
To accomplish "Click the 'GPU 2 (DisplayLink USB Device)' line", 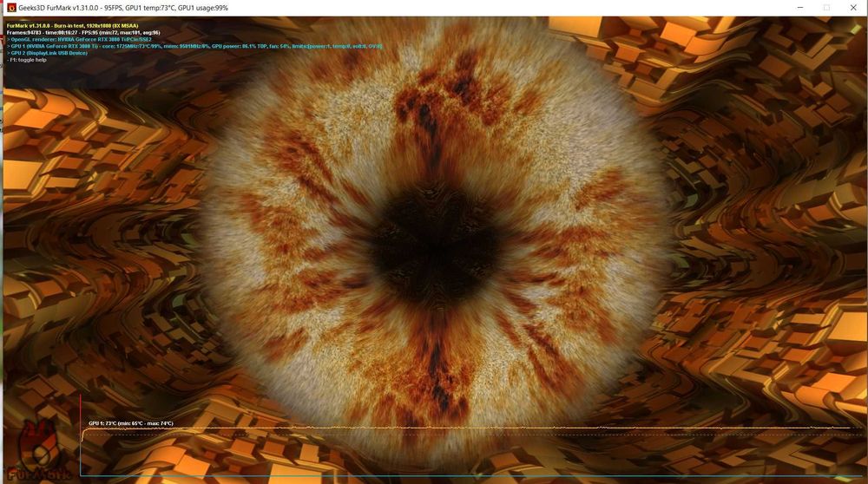I will coord(47,53).
